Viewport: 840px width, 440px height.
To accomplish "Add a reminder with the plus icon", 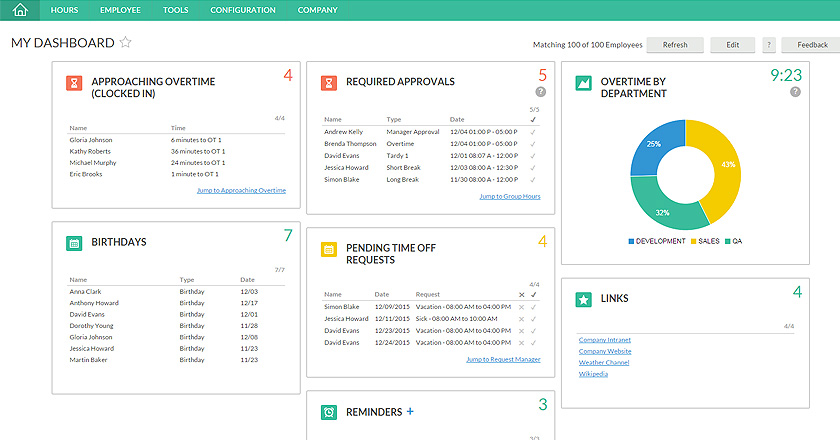I will (410, 412).
